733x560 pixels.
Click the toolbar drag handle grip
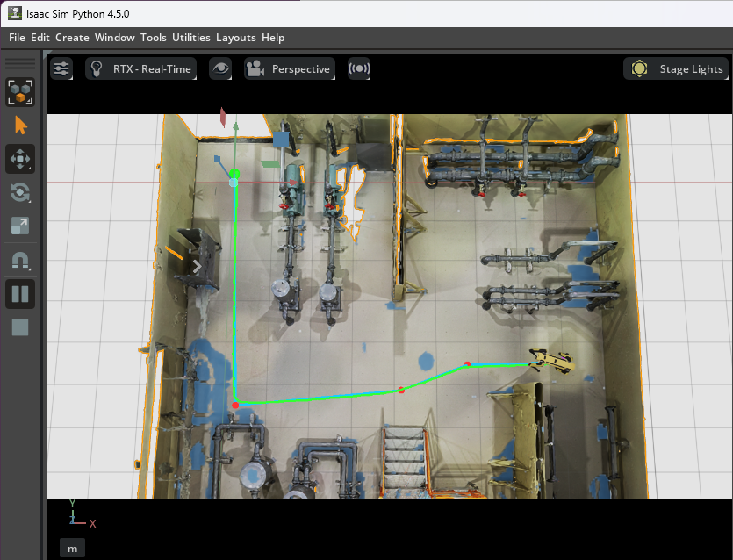pyautogui.click(x=20, y=63)
